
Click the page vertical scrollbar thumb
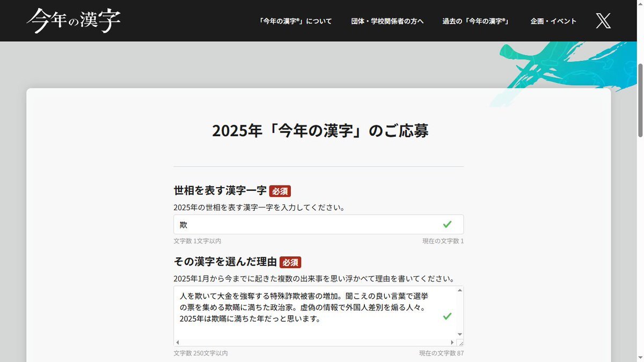click(640, 100)
